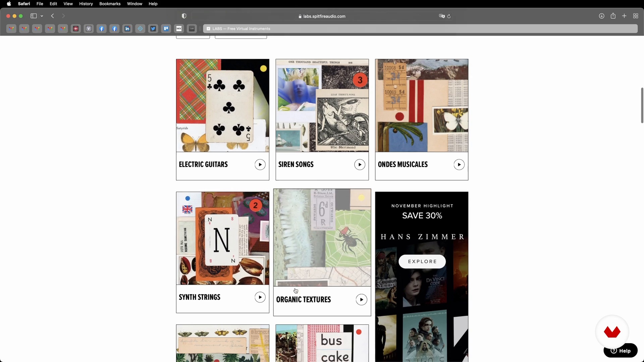The width and height of the screenshot is (644, 362).
Task: Open the Organic Textures card artwork
Action: (322, 238)
